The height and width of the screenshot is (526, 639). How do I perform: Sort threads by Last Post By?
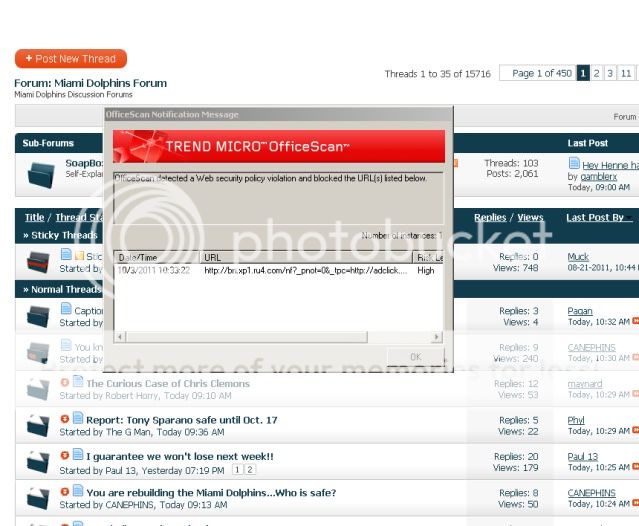point(595,218)
